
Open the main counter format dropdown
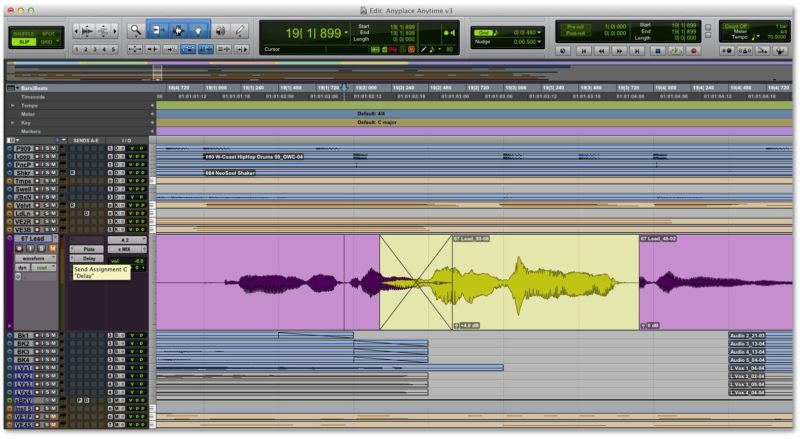pos(346,33)
